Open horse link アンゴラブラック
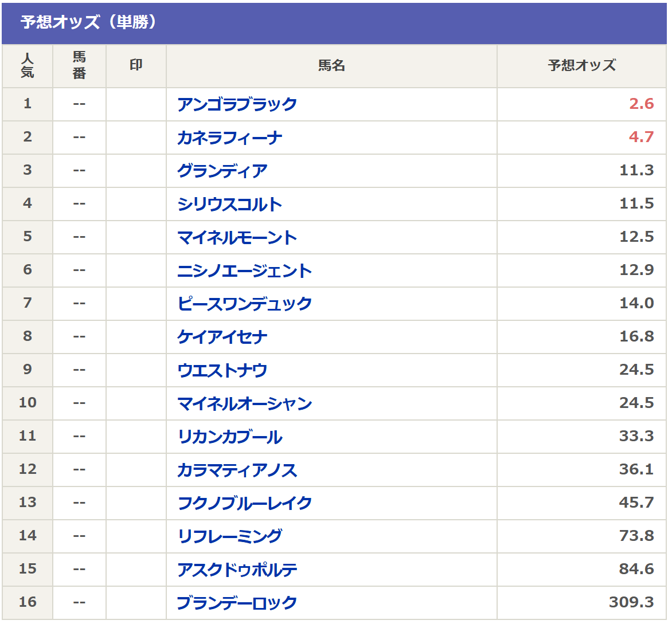Screen dimensions: 672x624 coord(237,104)
